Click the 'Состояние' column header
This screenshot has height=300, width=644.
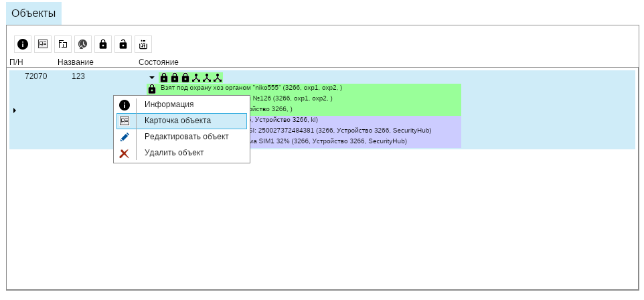point(159,62)
